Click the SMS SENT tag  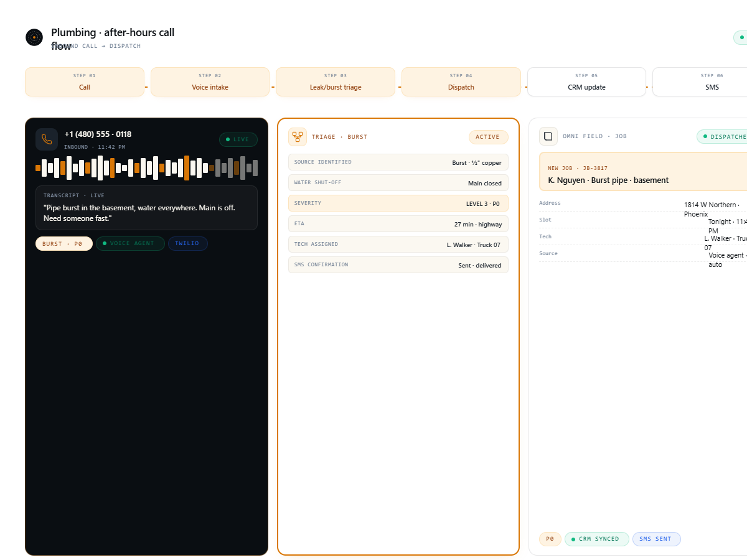click(657, 539)
